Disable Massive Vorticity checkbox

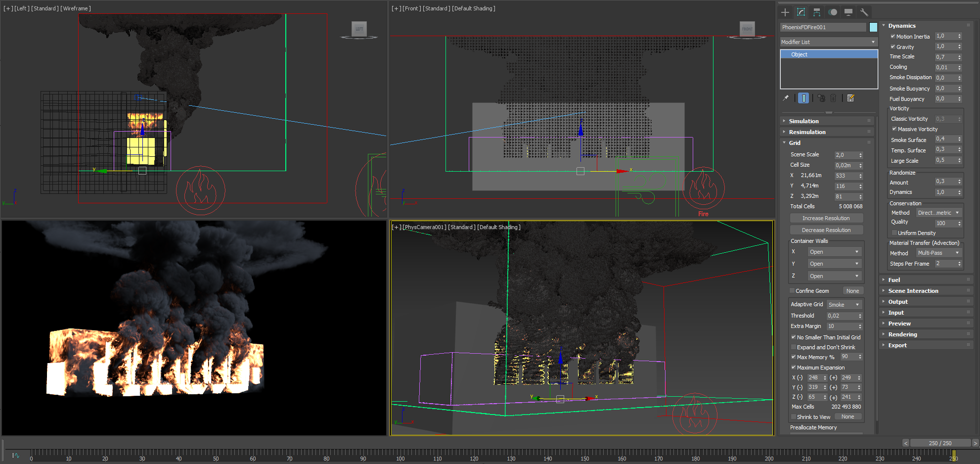(x=894, y=129)
